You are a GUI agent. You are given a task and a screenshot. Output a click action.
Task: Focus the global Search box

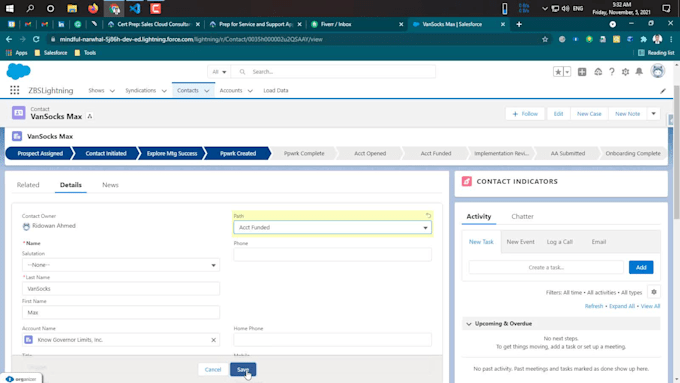[x=333, y=72]
